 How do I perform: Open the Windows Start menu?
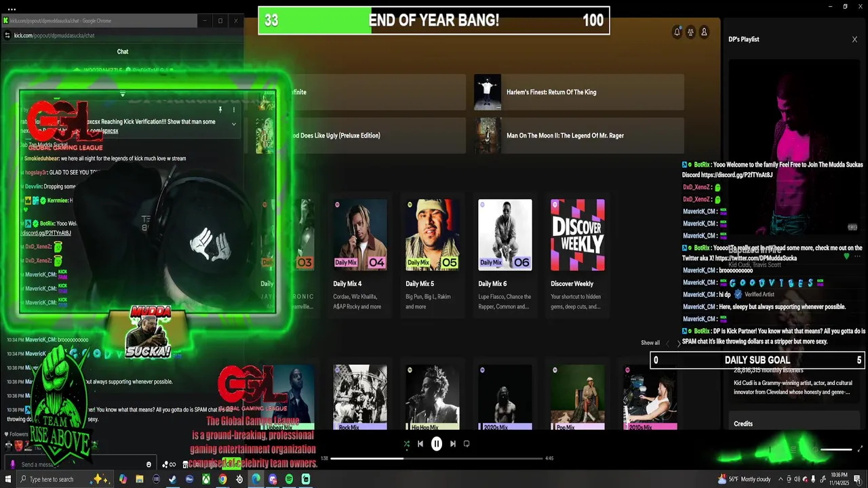pos(7,479)
